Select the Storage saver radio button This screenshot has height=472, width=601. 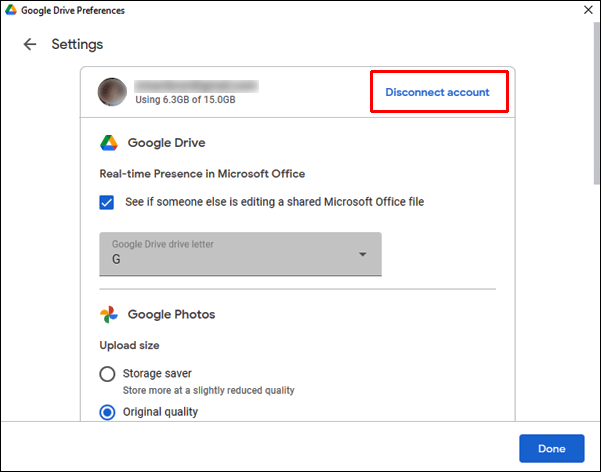[107, 374]
